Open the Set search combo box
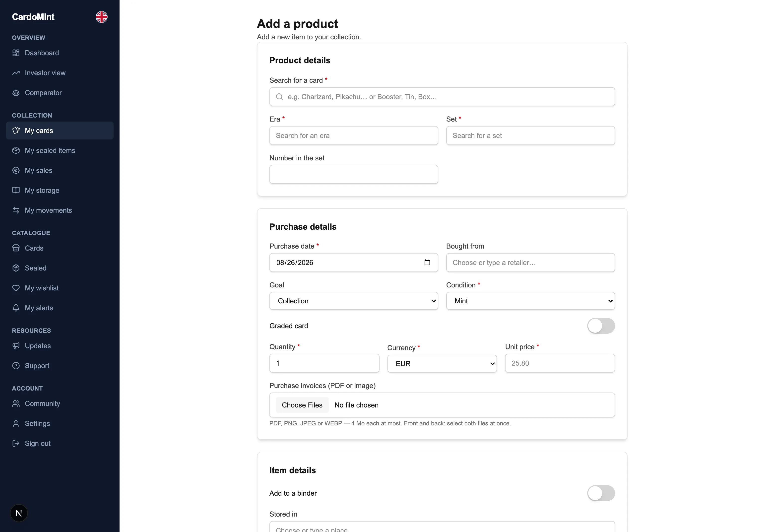 click(x=530, y=136)
